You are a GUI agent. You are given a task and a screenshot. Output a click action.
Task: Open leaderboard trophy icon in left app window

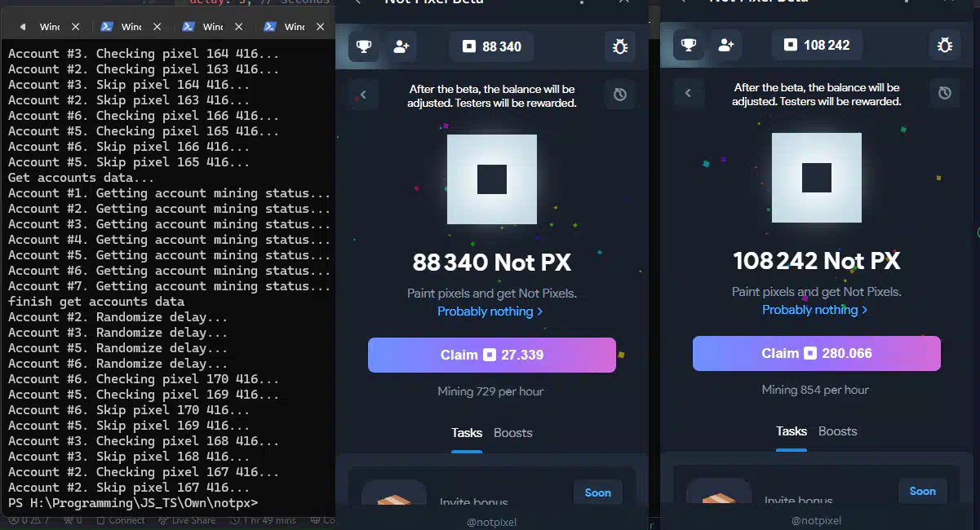(x=364, y=46)
